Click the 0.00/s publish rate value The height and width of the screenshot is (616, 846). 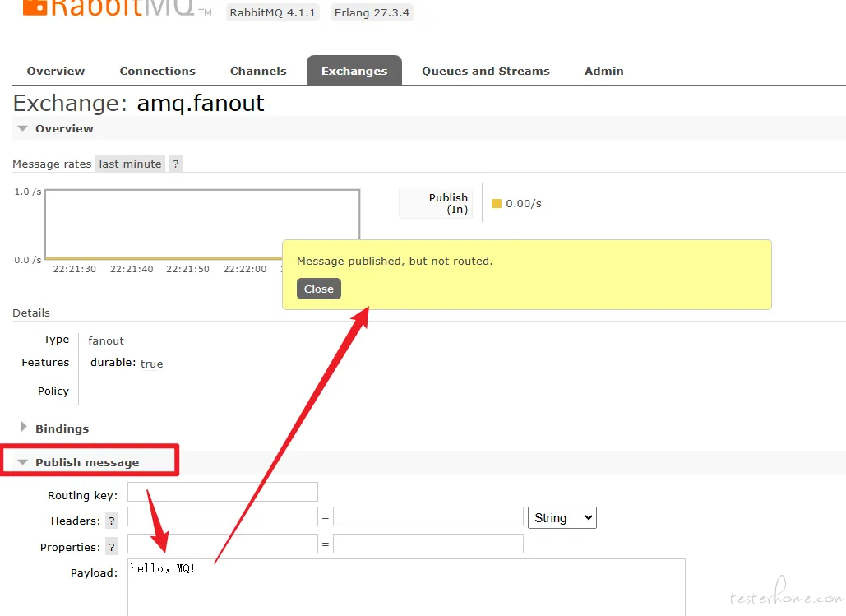524,203
